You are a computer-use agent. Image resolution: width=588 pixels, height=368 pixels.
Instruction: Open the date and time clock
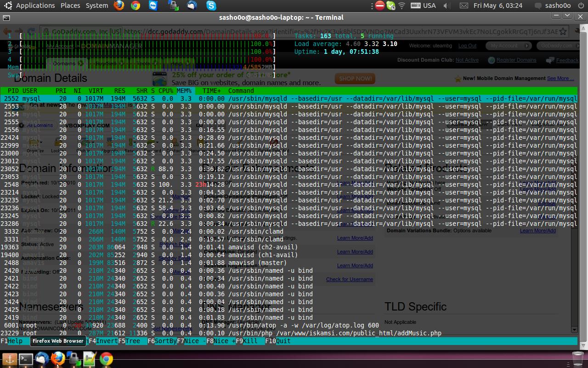[498, 6]
